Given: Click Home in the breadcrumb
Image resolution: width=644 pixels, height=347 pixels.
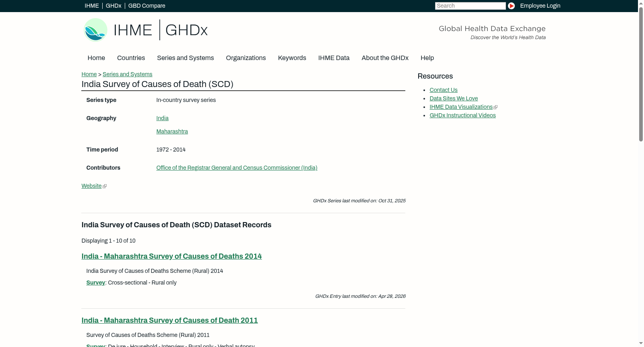Looking at the screenshot, I should (x=89, y=74).
